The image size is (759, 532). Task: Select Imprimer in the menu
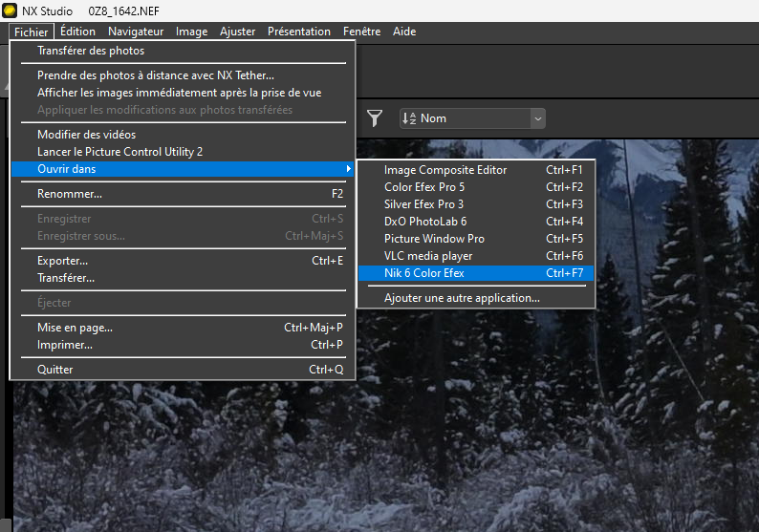click(65, 345)
